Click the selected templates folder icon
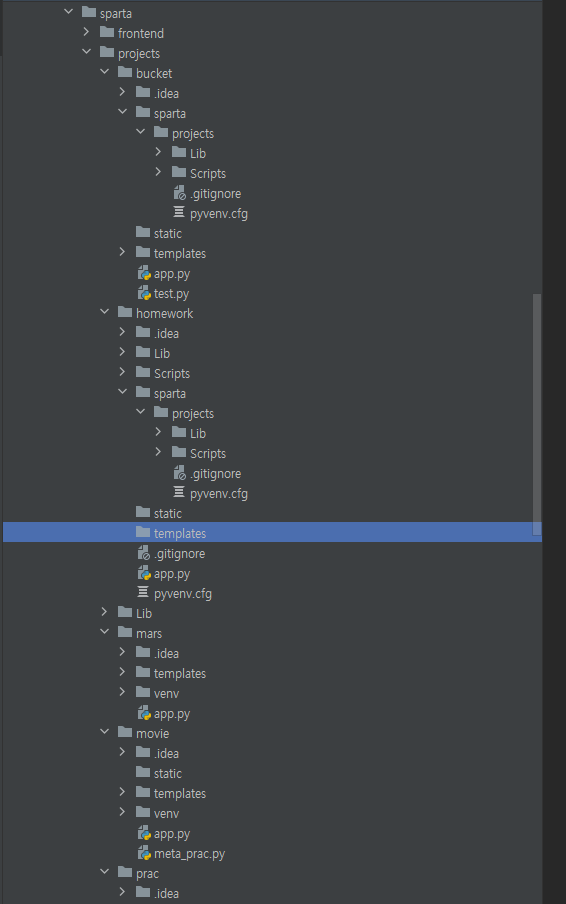566x904 pixels. pos(143,532)
